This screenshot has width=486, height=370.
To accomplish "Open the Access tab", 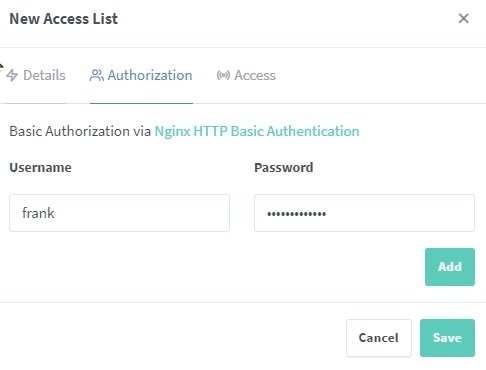I will 246,75.
